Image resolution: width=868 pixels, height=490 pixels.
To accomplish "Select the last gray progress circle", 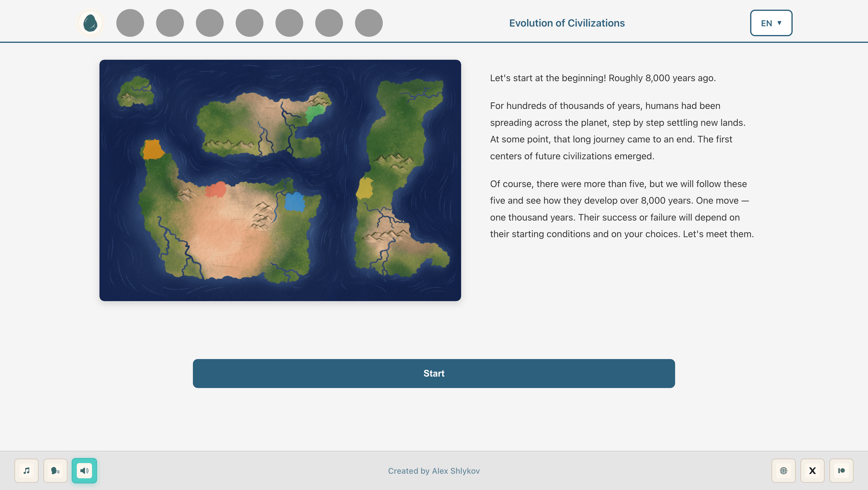I will tap(369, 23).
